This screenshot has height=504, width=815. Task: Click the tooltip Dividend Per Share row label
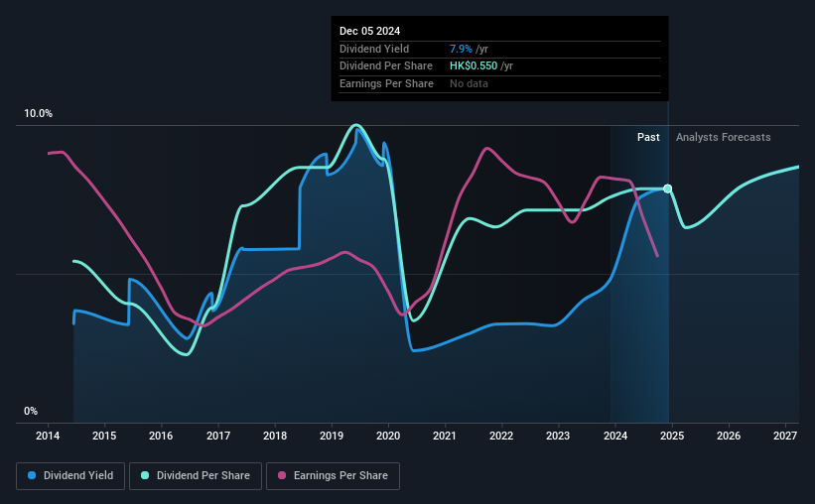pyautogui.click(x=386, y=66)
